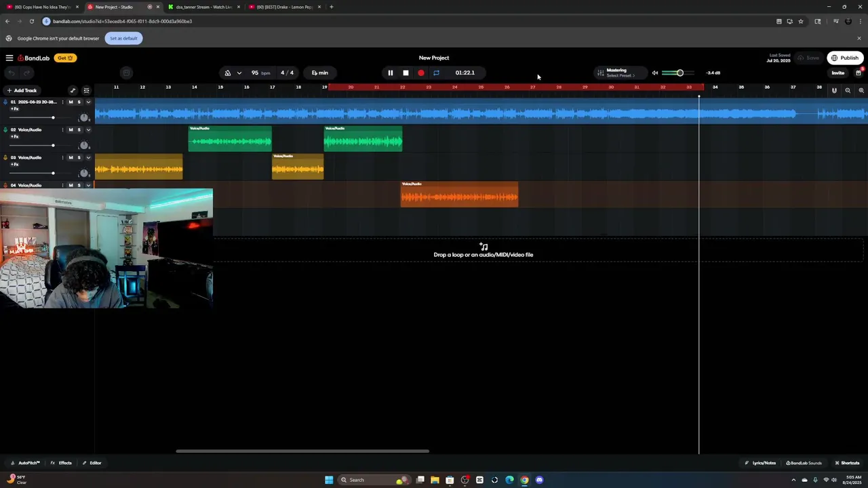Start recording with the red record button
868x488 pixels.
pos(421,73)
